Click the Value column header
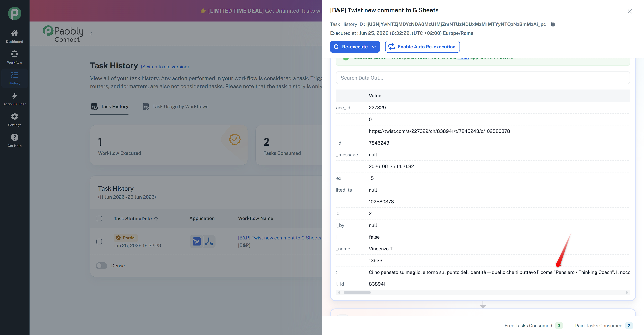The height and width of the screenshot is (335, 644). [375, 96]
